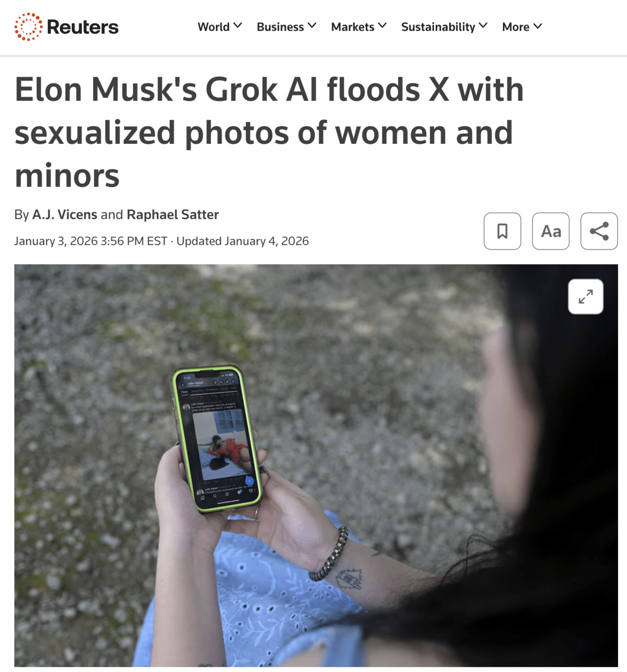This screenshot has width=627, height=672.
Task: Expand the Markets menu chevron
Action: [x=382, y=25]
